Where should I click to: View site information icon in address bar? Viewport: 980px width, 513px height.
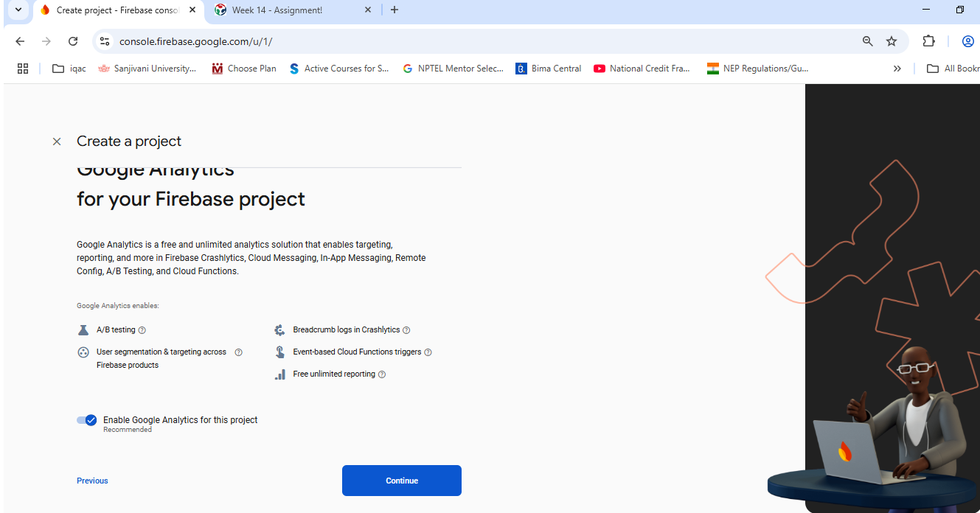point(105,42)
